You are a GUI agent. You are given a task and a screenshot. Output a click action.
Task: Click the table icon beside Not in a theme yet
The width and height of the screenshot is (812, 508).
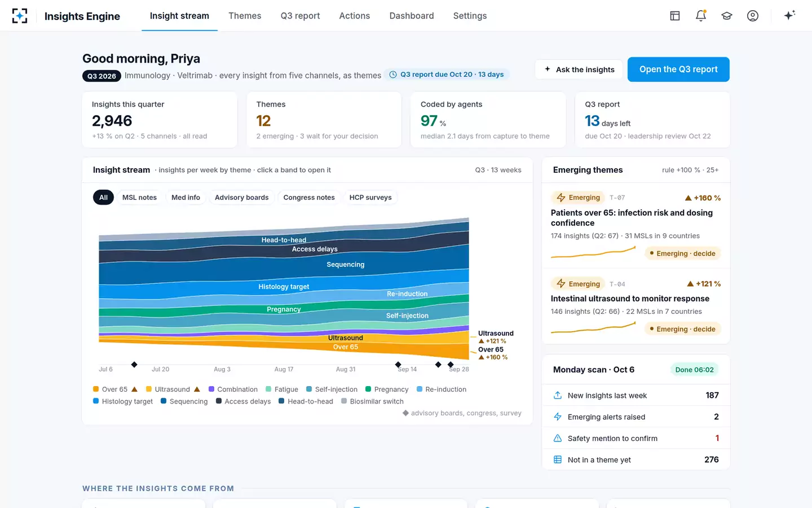click(558, 459)
